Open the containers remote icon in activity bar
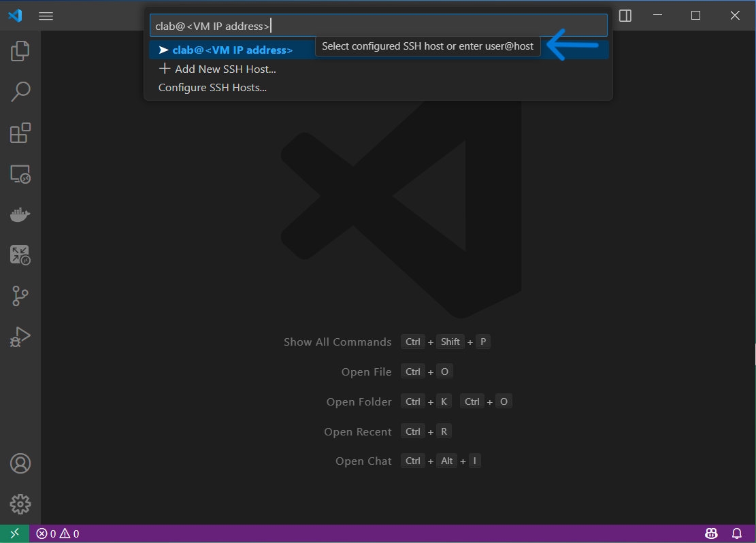This screenshot has height=543, width=756. pos(20,255)
